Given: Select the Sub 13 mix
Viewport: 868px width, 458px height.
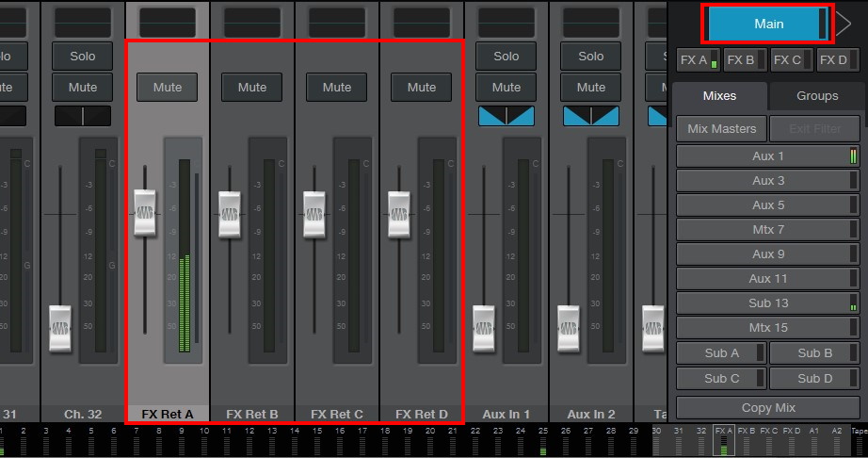Looking at the screenshot, I should (x=768, y=303).
